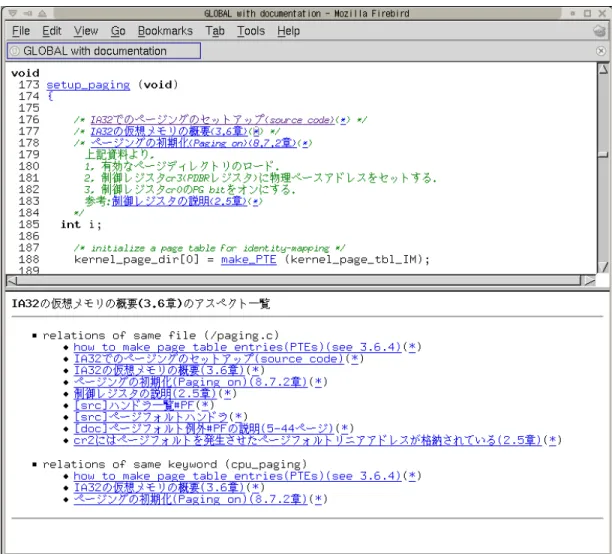Open 'cr2にはページフォルトを発生させた…(2.5章)' link
Image resolution: width=612 pixels, height=554 pixels.
[308, 440]
